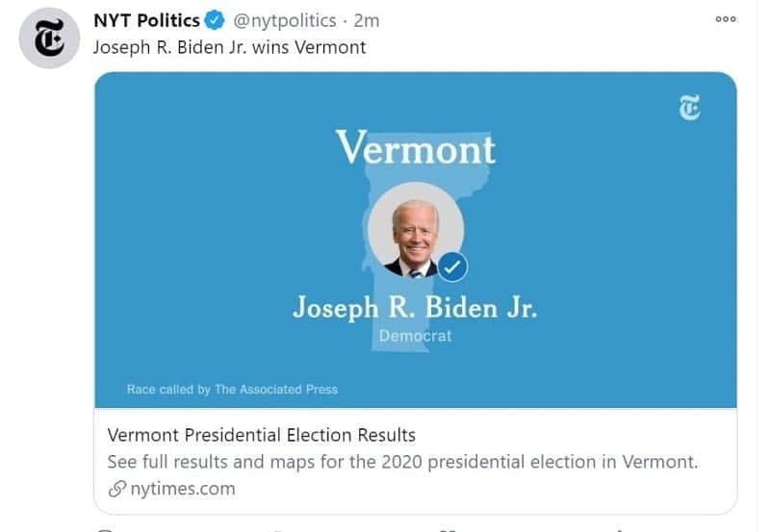Open the tweet's more options menu

pyautogui.click(x=725, y=19)
